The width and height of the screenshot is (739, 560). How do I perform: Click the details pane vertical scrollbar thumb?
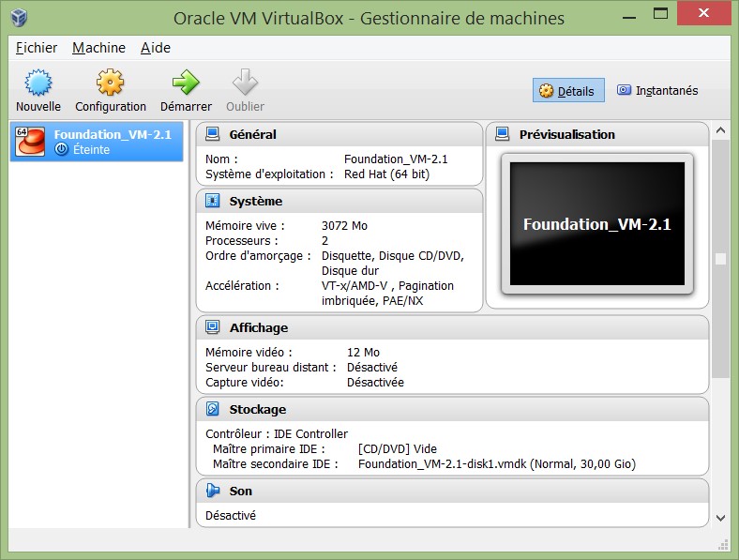[x=720, y=258]
